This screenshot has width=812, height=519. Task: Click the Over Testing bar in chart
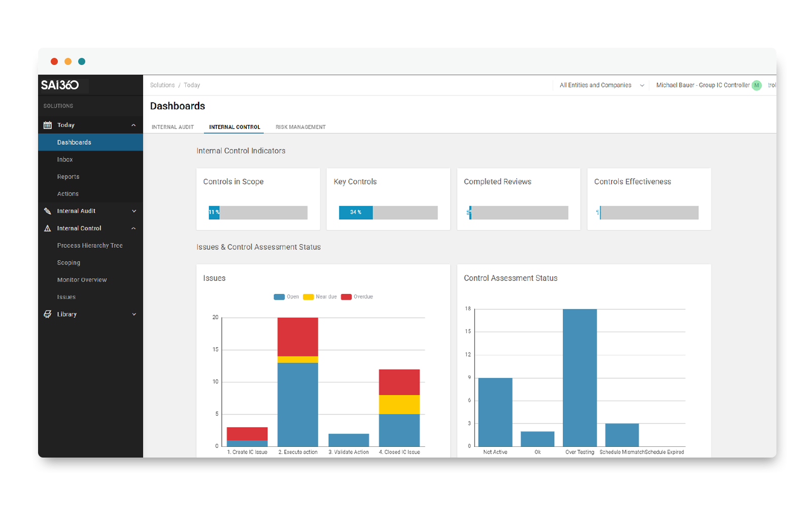[580, 378]
